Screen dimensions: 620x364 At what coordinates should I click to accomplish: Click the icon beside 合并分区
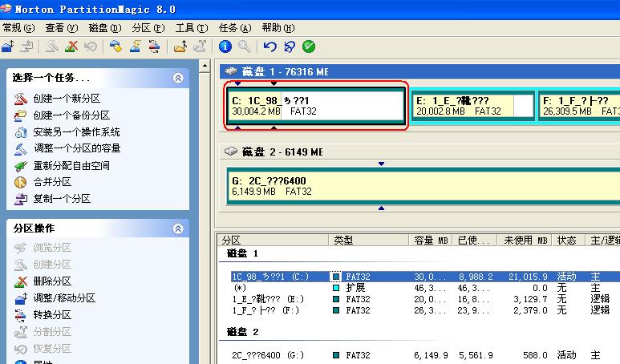21,182
